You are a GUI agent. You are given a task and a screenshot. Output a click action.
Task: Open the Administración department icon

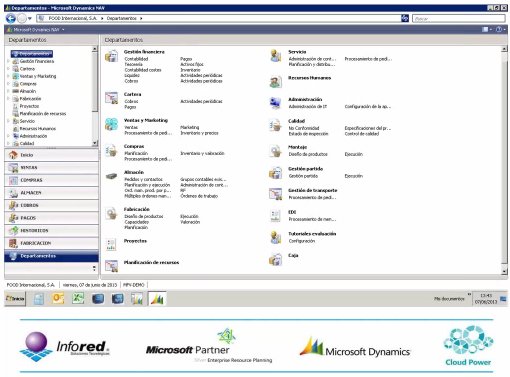[x=276, y=103]
